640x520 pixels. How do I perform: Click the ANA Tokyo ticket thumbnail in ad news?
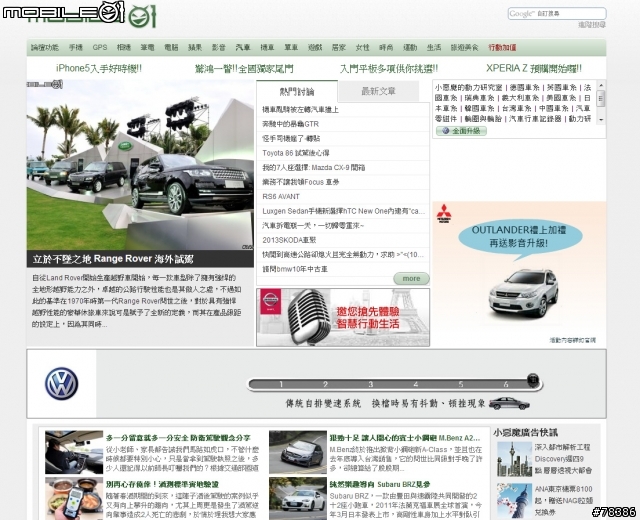coord(514,501)
